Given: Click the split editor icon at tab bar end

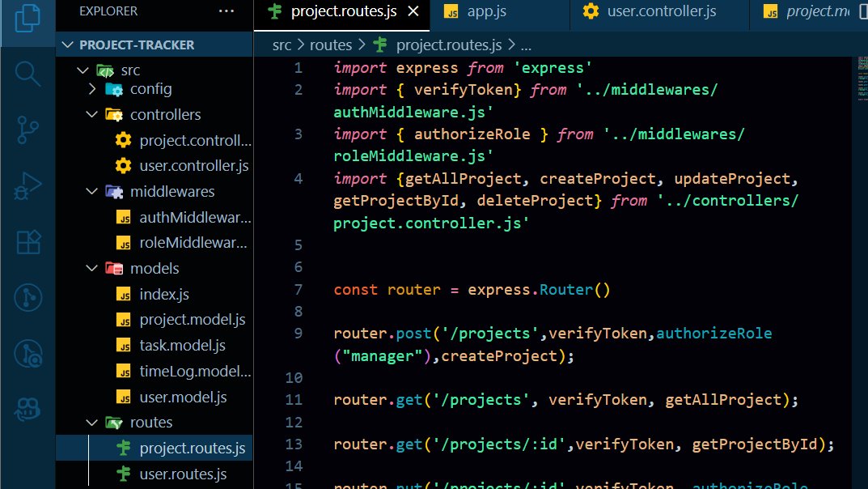Looking at the screenshot, I should pyautogui.click(x=863, y=11).
